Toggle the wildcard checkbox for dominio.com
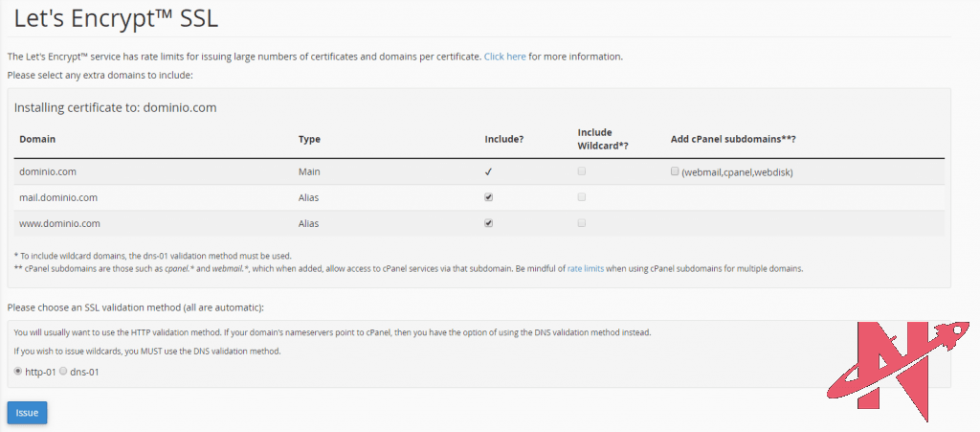The width and height of the screenshot is (980, 432). coord(582,171)
